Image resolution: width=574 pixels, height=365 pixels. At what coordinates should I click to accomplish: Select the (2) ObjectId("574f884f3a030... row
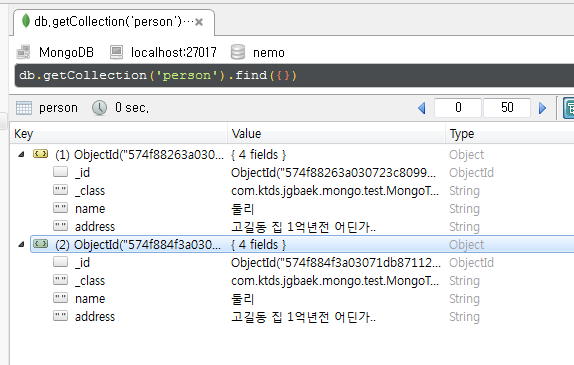point(302,244)
